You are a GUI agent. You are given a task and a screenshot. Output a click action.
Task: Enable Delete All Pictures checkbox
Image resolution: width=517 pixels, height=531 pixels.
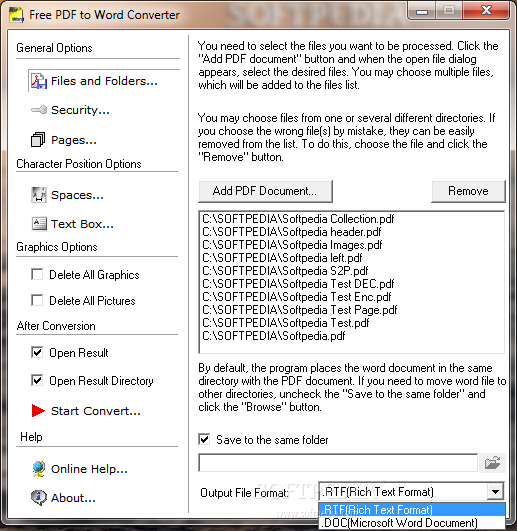pyautogui.click(x=37, y=300)
